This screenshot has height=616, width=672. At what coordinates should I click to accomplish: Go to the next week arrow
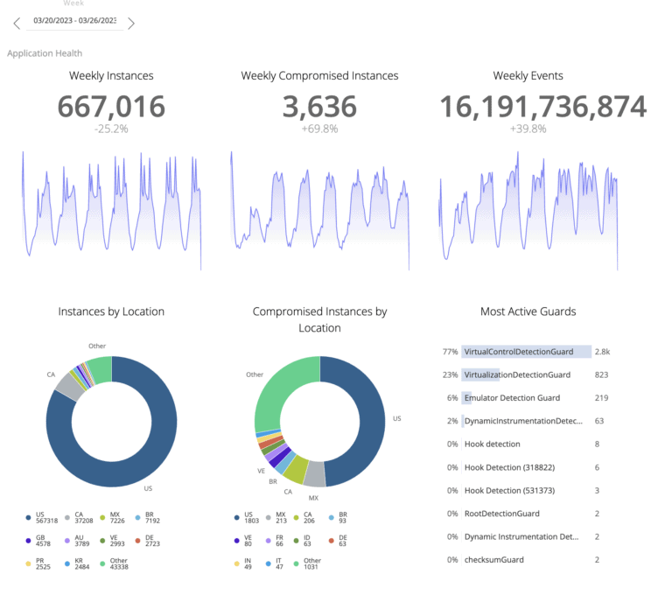pyautogui.click(x=131, y=23)
